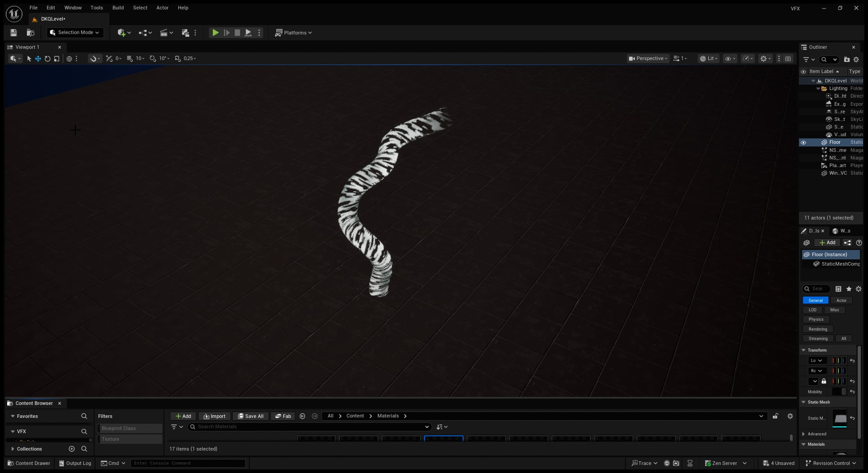Open the Output Log panel
The image size is (868, 473).
point(74,463)
